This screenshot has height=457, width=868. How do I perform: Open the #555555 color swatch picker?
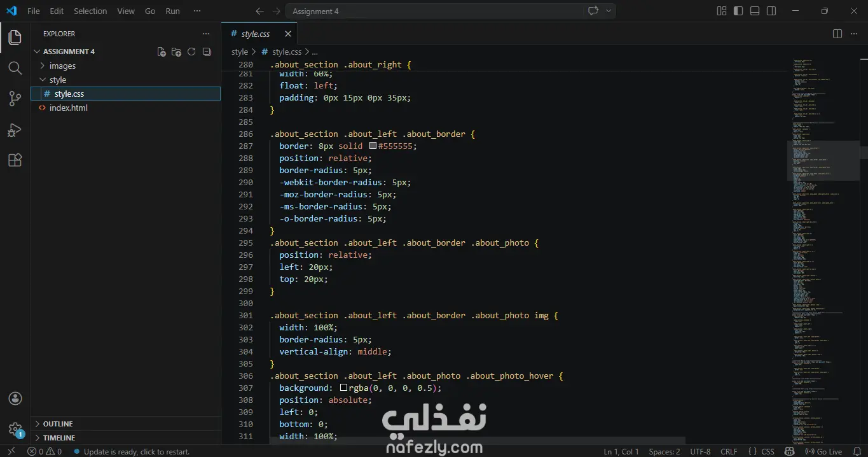pyautogui.click(x=373, y=146)
